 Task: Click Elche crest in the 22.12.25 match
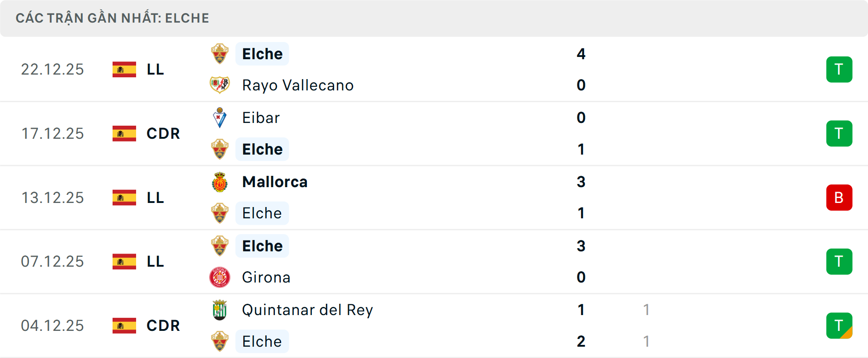point(220,54)
